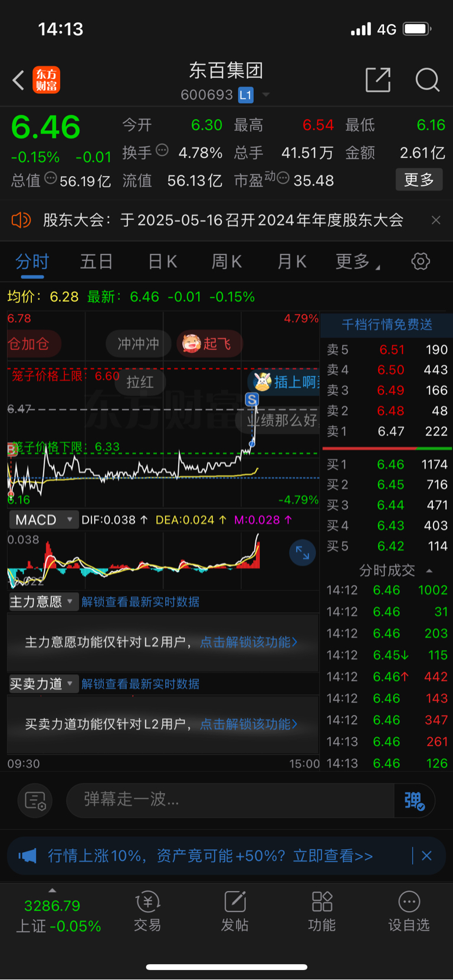Screen dimensions: 453x980
Task: Open the 更多 quote details button
Action: point(419,180)
